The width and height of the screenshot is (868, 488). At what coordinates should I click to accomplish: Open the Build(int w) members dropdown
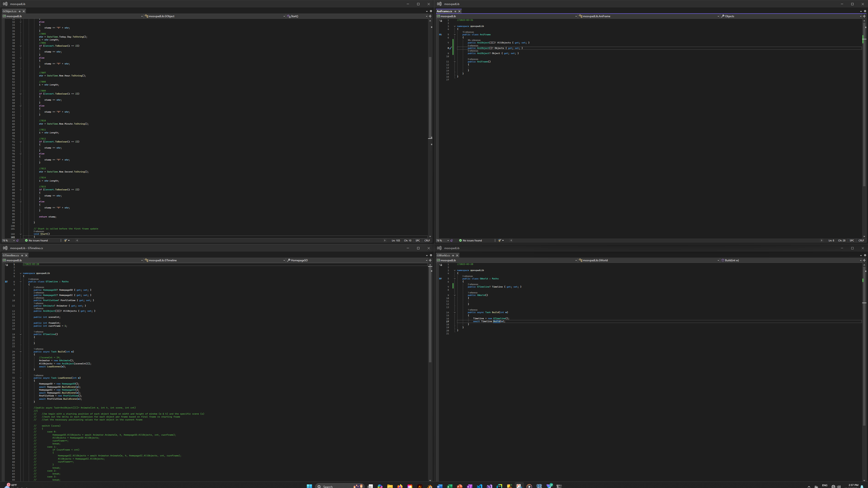pos(791,260)
